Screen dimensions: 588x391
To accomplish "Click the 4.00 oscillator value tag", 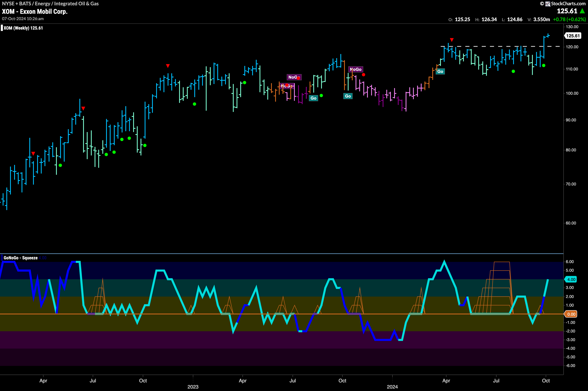I will tap(571, 279).
